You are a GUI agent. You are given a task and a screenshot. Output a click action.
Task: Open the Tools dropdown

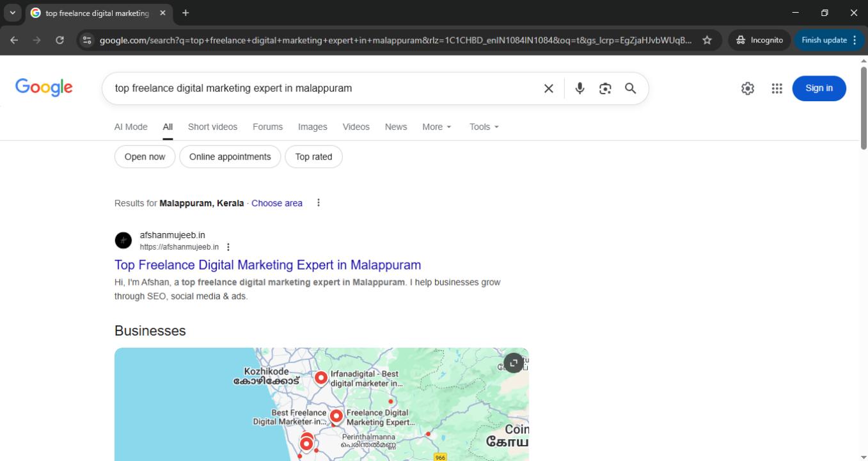[484, 127]
